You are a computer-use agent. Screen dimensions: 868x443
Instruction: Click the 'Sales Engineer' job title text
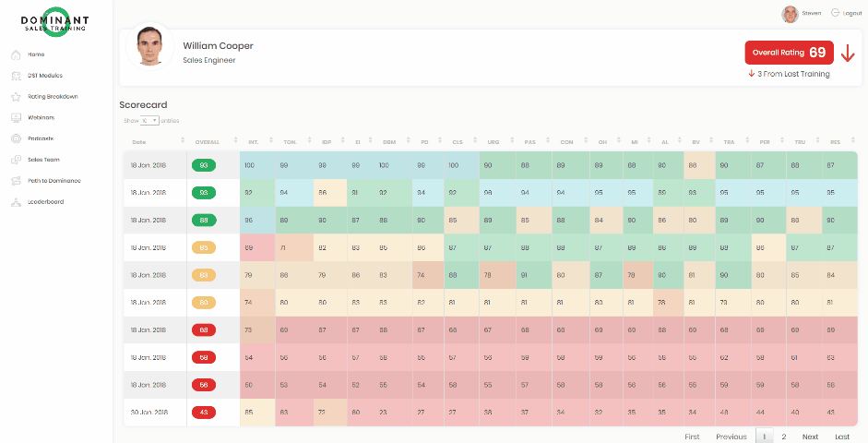209,60
